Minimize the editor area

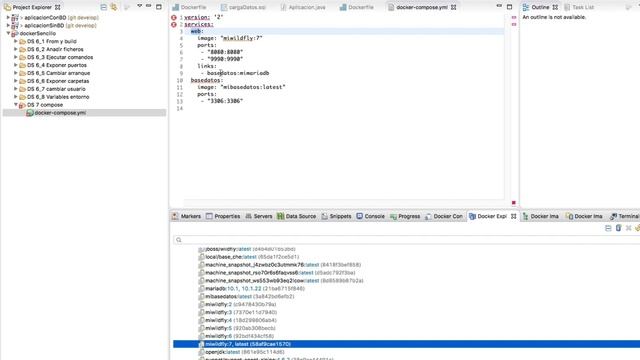(499, 6)
